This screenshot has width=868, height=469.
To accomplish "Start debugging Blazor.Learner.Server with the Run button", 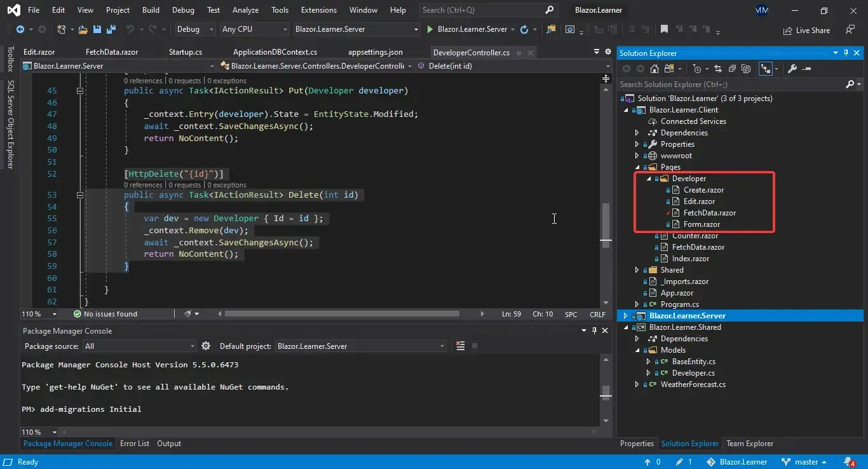I will (x=430, y=29).
